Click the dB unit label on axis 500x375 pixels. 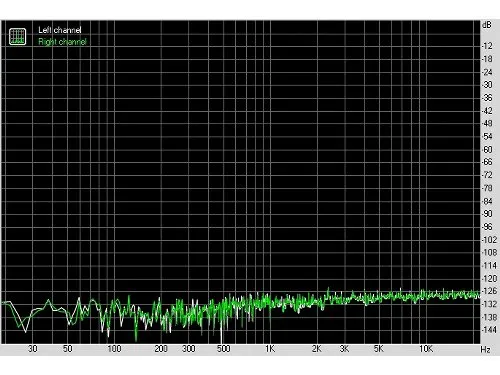coord(487,25)
